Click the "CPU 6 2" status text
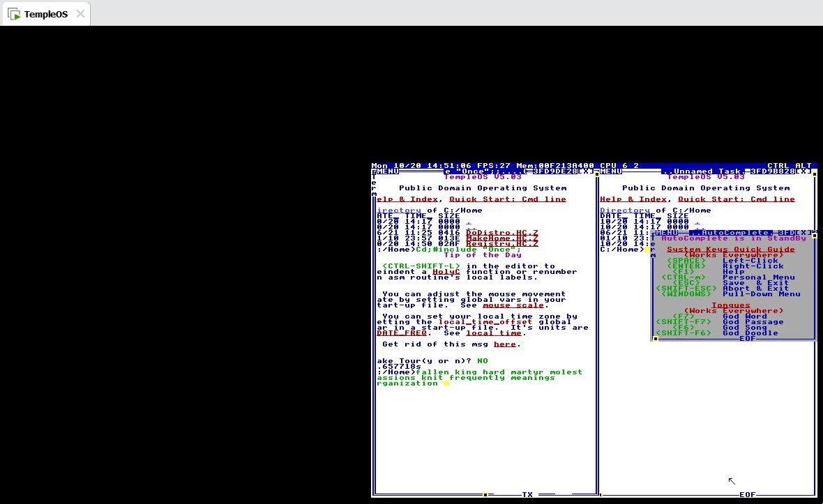This screenshot has width=823, height=504. coord(619,166)
